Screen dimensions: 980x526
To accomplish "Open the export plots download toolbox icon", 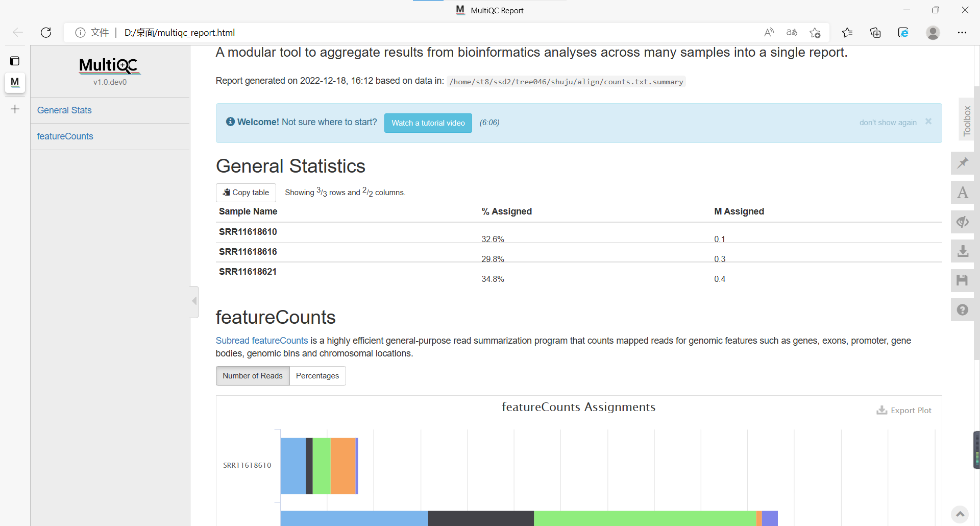I will point(963,251).
